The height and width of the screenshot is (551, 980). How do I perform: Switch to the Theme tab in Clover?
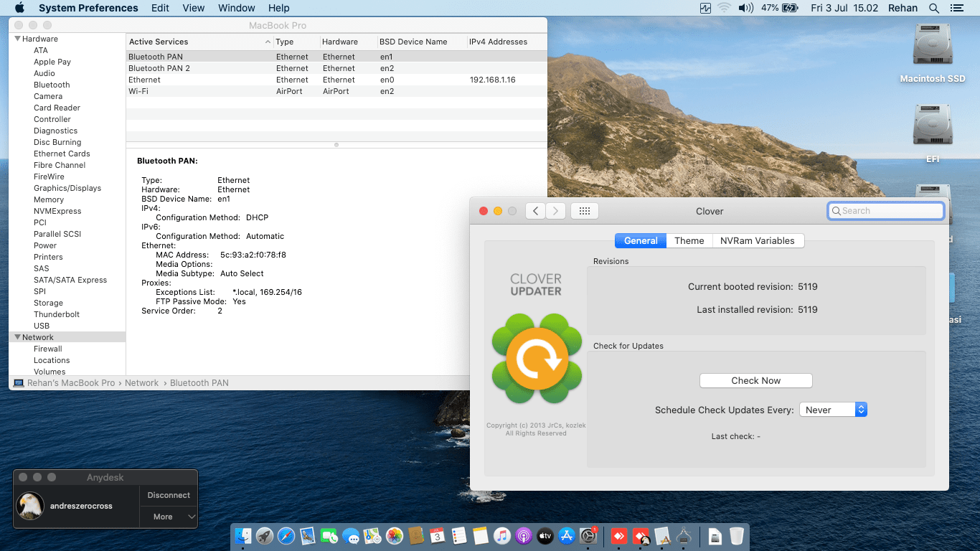tap(689, 241)
